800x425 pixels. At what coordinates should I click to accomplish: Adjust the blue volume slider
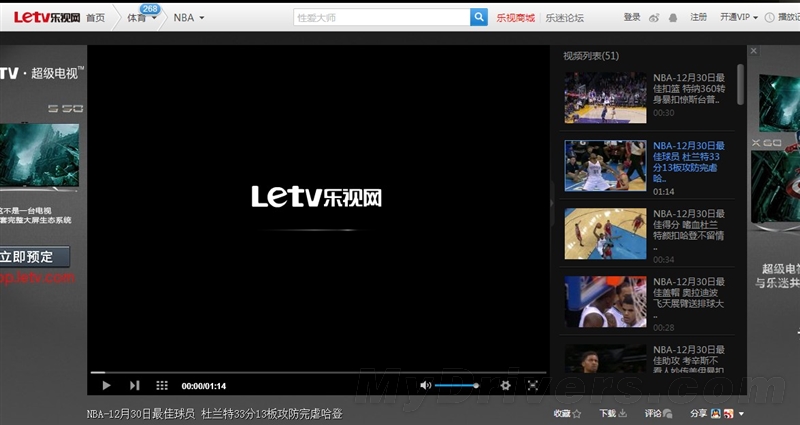click(456, 386)
